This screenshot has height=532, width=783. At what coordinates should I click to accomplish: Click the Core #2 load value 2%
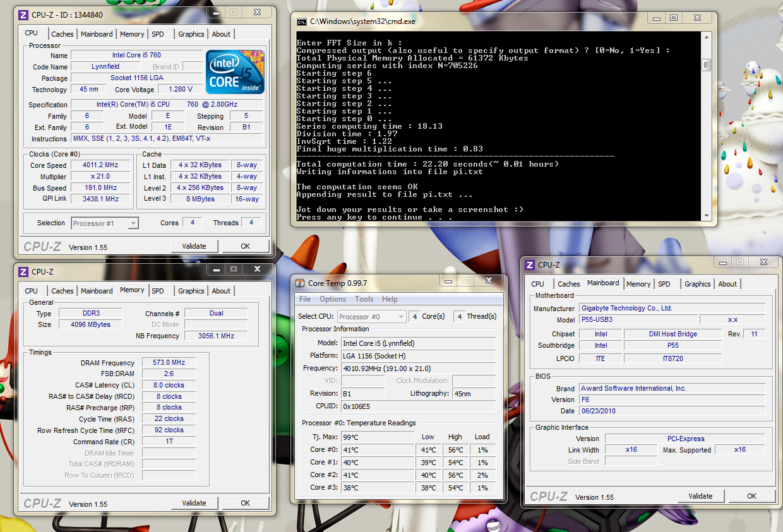482,475
